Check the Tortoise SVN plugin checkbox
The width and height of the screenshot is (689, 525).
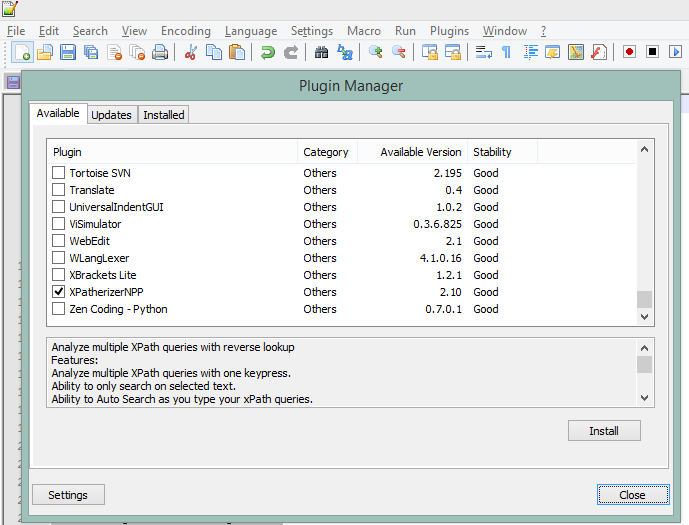click(x=58, y=173)
